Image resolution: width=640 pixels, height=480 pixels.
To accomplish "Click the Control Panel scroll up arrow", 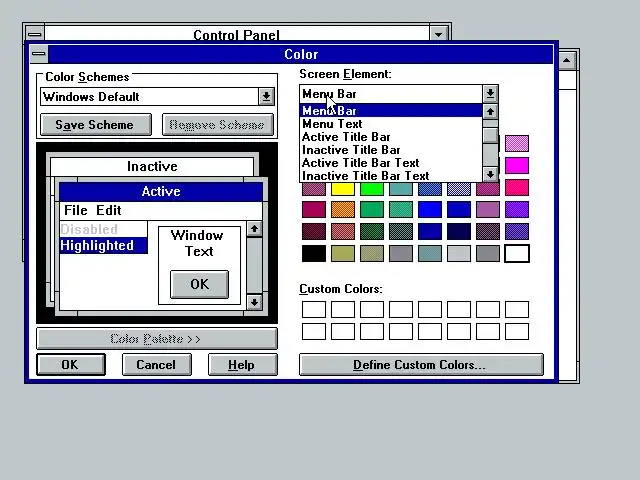I will point(567,60).
